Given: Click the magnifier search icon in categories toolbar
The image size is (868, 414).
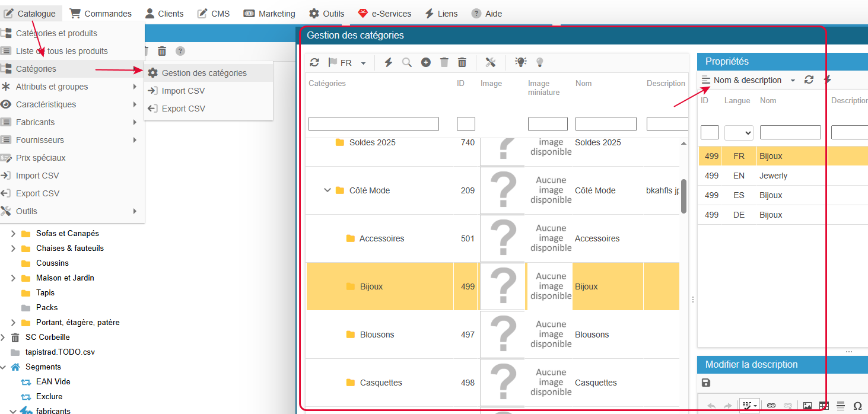Looking at the screenshot, I should (407, 62).
